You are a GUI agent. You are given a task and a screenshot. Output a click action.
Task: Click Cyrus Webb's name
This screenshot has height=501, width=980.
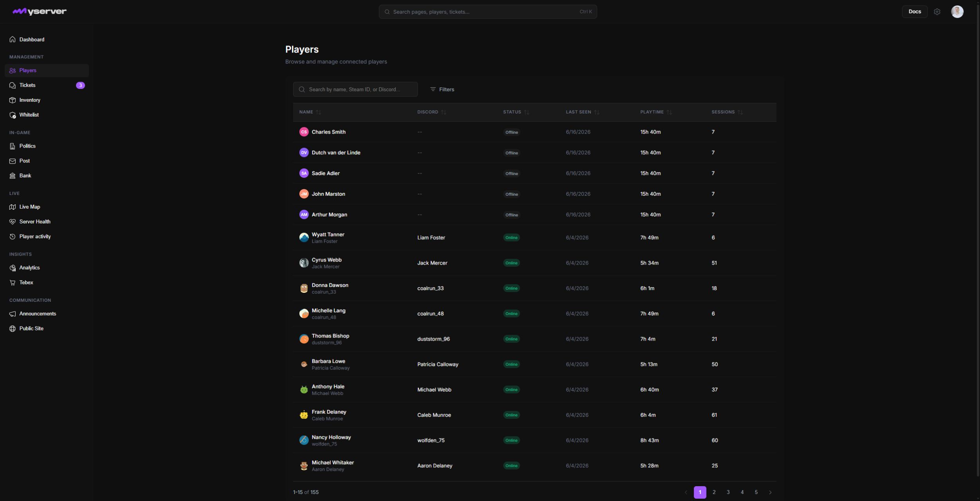(x=327, y=260)
